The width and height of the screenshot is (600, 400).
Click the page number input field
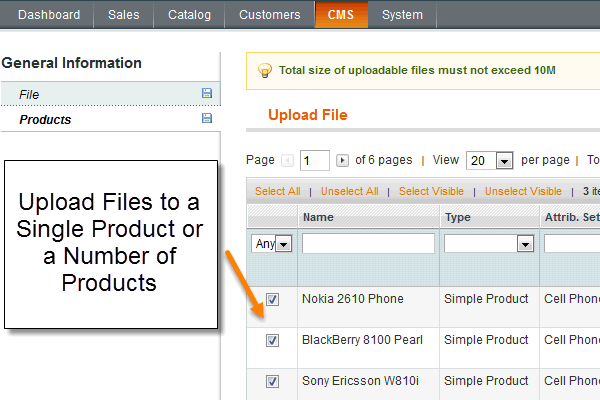pos(315,160)
